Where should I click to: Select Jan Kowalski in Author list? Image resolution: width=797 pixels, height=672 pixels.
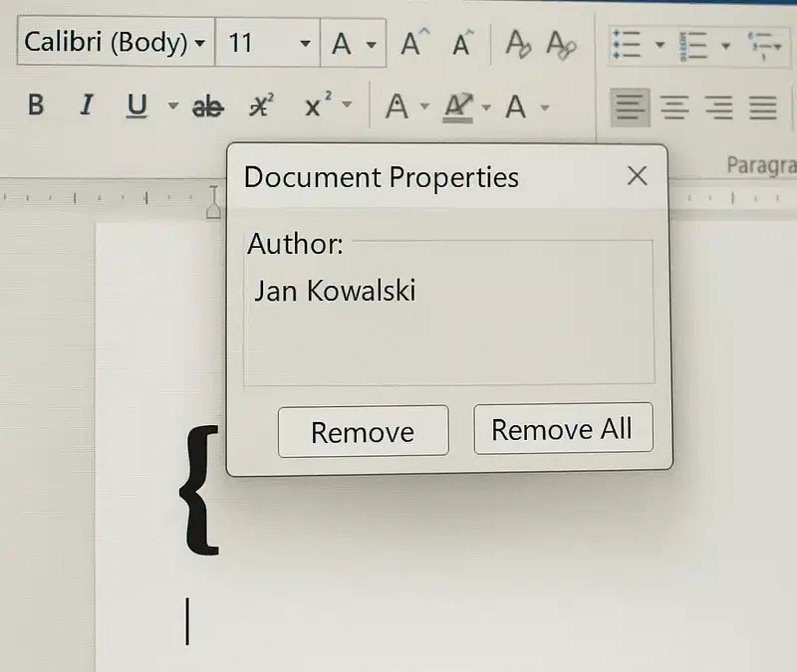click(335, 291)
